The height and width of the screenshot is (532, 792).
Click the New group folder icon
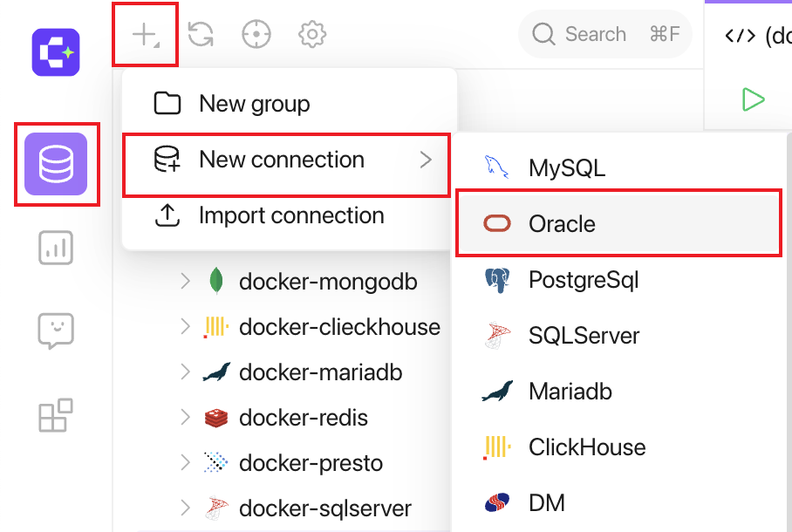point(167,104)
